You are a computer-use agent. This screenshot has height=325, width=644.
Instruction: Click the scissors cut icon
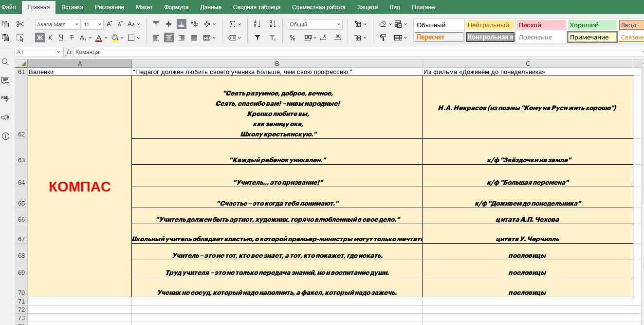tap(20, 24)
